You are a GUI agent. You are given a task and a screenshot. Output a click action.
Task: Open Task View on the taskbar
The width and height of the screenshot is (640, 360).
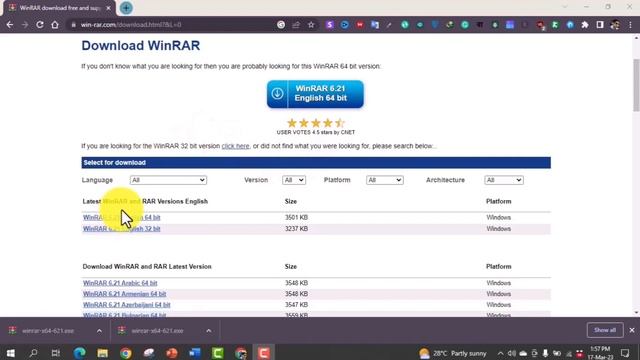(56, 353)
